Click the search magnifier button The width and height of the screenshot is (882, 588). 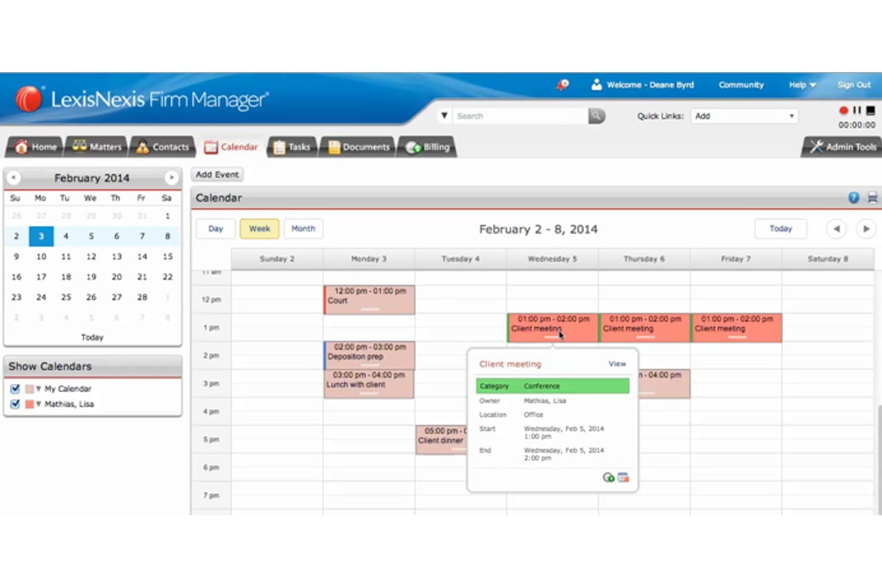[x=597, y=116]
